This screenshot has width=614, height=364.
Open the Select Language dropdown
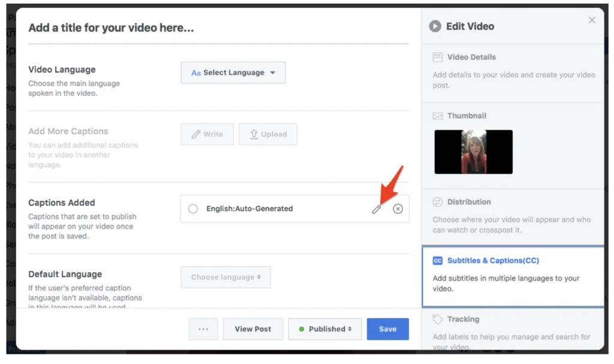pos(233,73)
